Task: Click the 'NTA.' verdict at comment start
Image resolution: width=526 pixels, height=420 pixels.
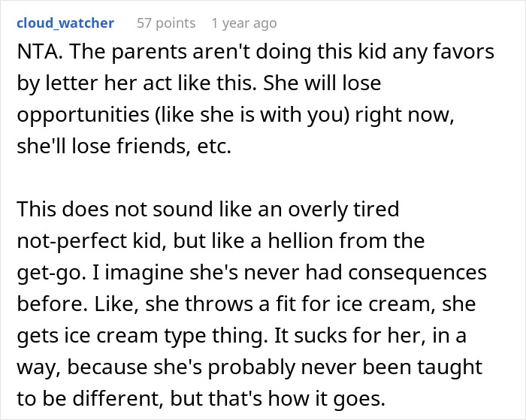Action: (38, 54)
